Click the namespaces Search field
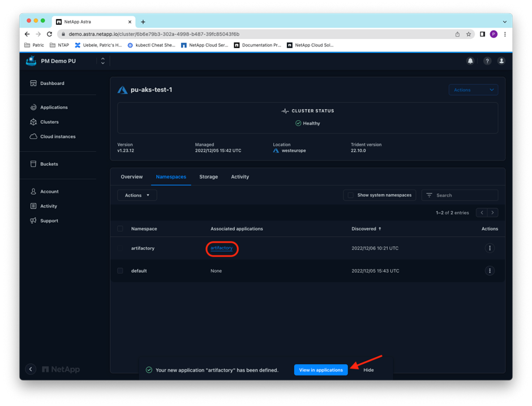Screen dimensions: 532x406 [x=460, y=195]
